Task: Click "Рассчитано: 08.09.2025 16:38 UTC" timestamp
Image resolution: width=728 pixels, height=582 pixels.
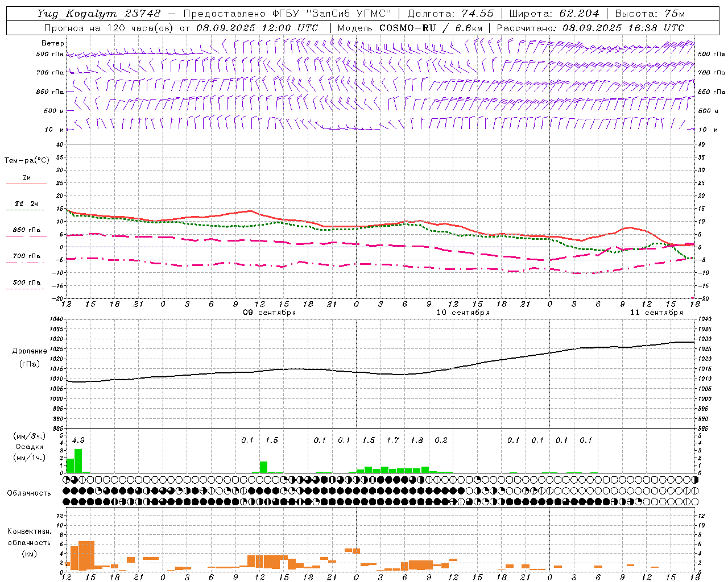Action: [590, 28]
